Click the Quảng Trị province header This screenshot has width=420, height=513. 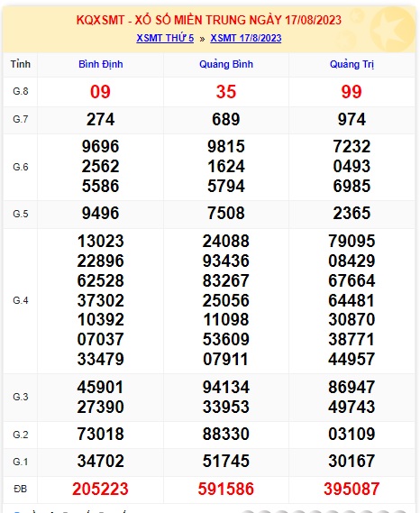352,64
